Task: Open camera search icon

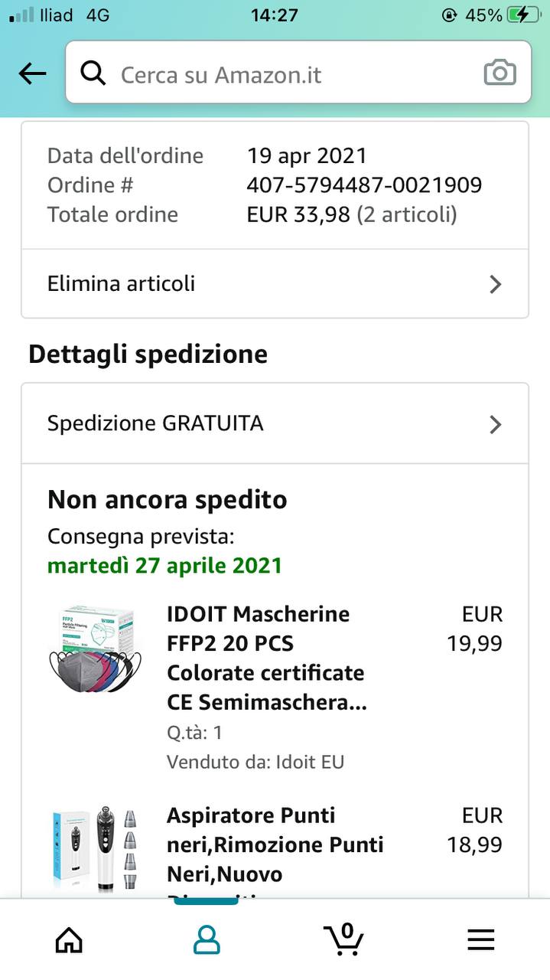Action: click(x=500, y=73)
